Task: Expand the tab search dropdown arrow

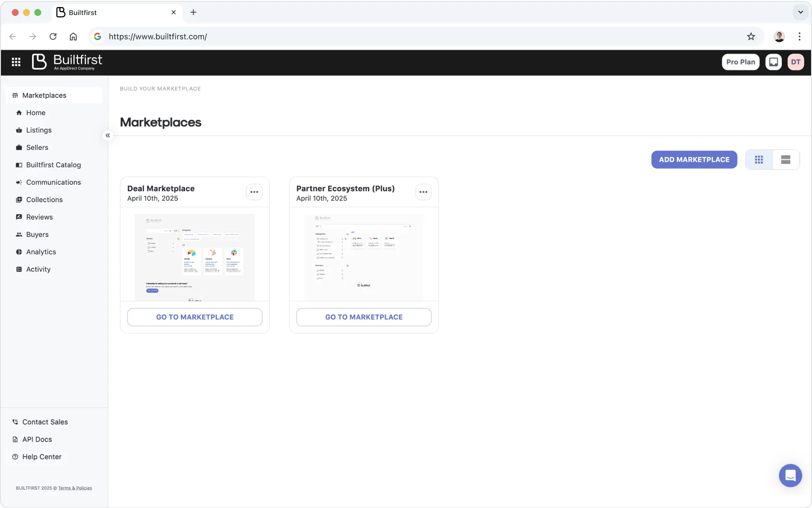Action: [800, 12]
